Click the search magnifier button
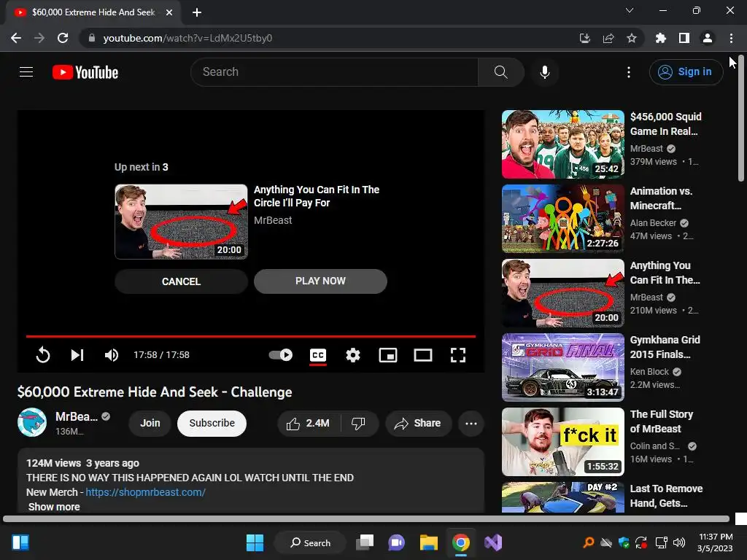Viewport: 747px width, 560px height. (x=500, y=72)
